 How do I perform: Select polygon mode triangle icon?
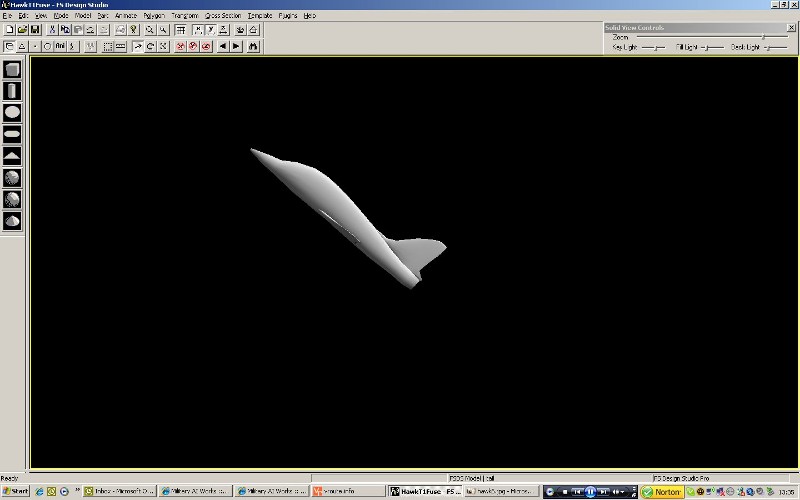coord(22,46)
